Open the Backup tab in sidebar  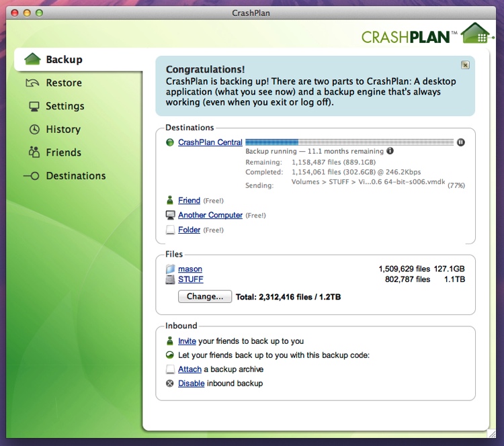79,60
